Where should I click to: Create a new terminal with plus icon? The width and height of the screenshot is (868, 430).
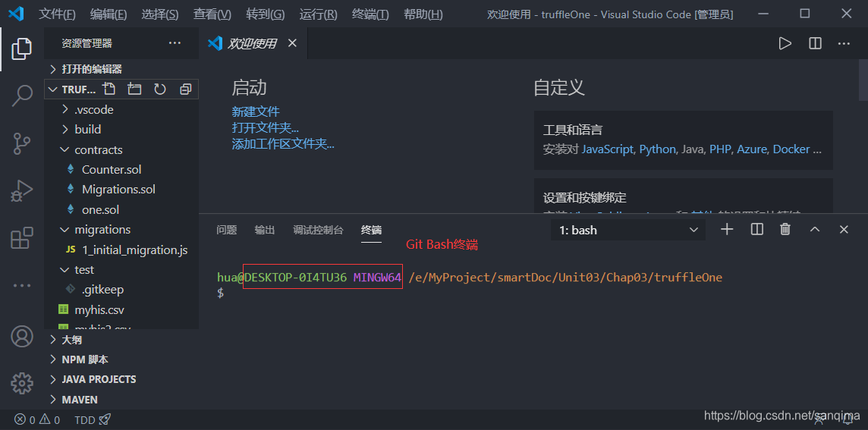point(727,229)
